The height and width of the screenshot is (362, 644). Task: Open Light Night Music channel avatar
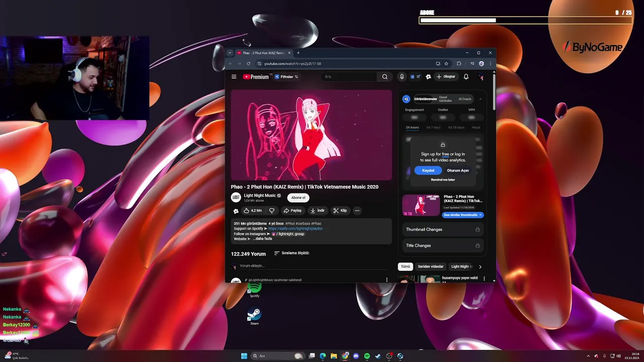click(236, 198)
